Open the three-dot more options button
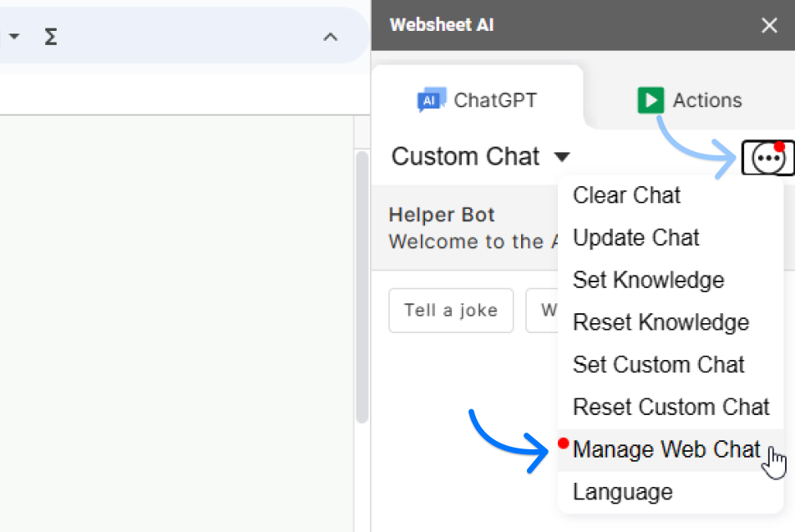The width and height of the screenshot is (795, 532). click(767, 157)
